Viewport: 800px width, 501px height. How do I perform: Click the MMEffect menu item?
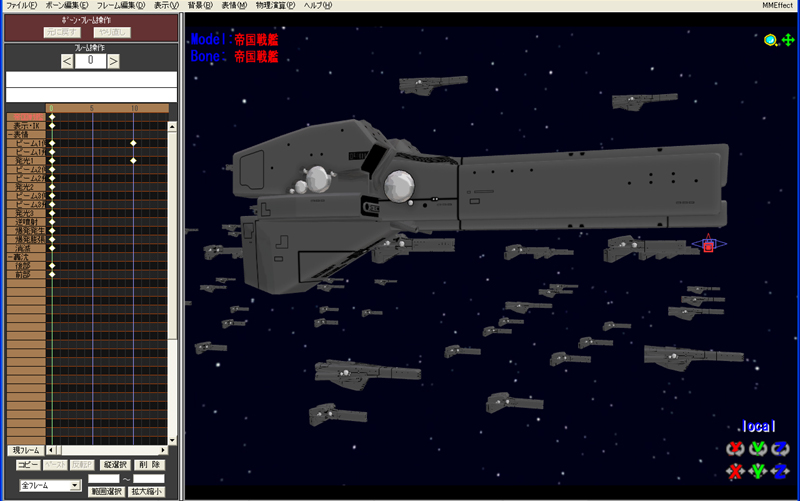click(778, 5)
